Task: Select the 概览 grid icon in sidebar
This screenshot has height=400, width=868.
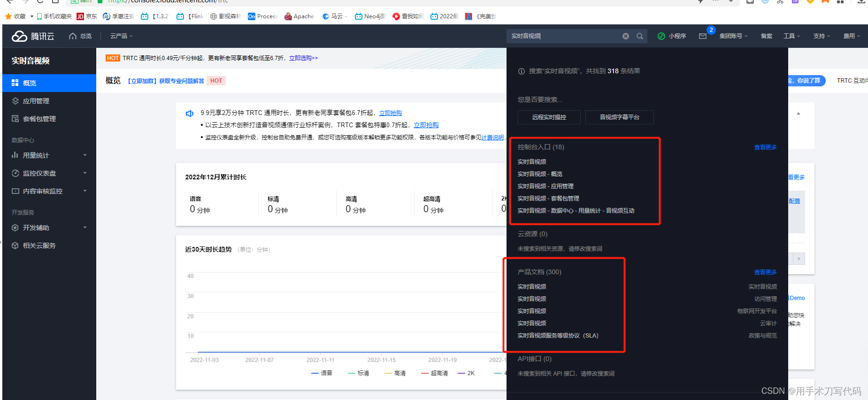Action: [15, 83]
